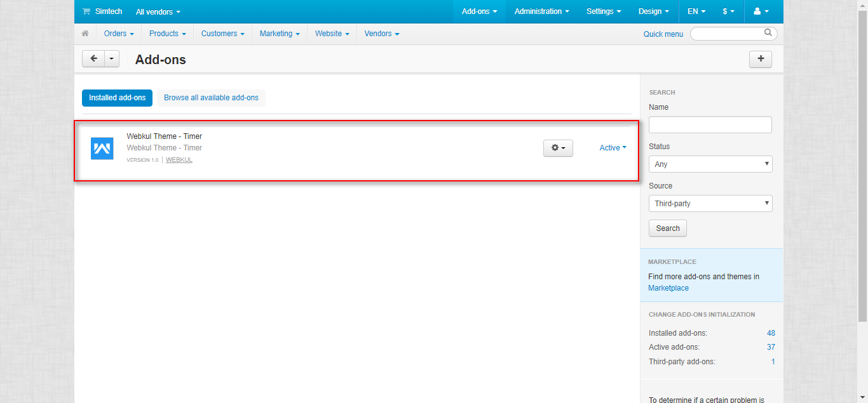Open the Status filter select box

710,164
